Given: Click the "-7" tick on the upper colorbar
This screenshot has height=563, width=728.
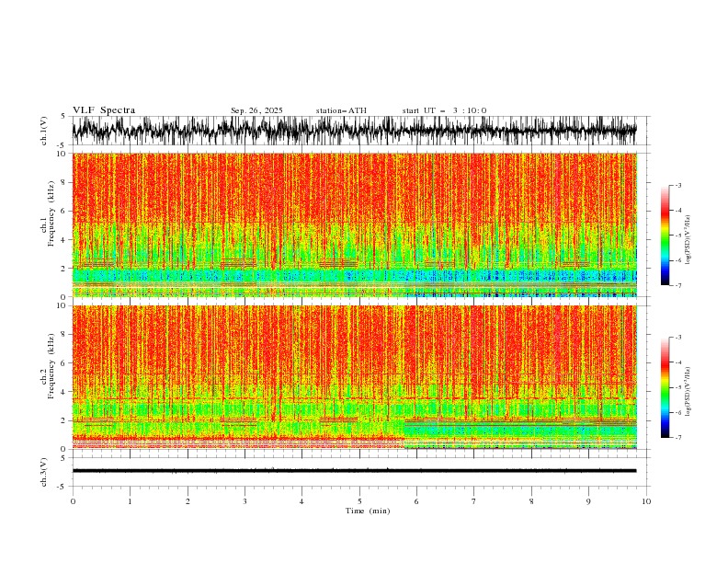Looking at the screenshot, I should (x=677, y=285).
